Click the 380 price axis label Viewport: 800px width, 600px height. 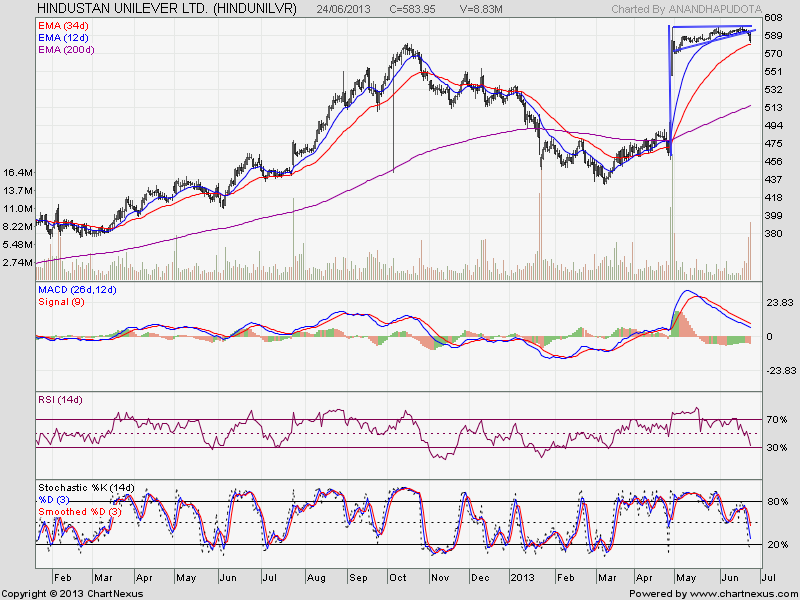coord(773,234)
